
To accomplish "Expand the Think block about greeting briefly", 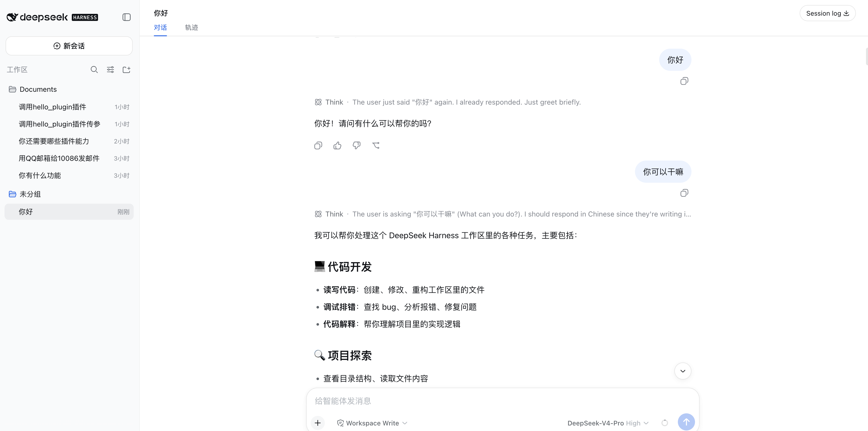I will (447, 102).
